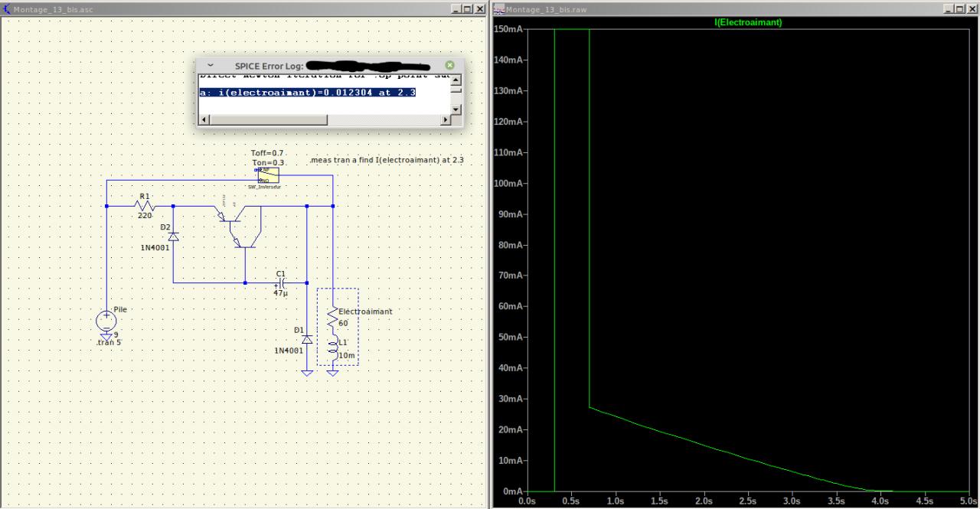Click the .tran 5 simulation directive
Image resolution: width=980 pixels, height=509 pixels.
(x=109, y=342)
